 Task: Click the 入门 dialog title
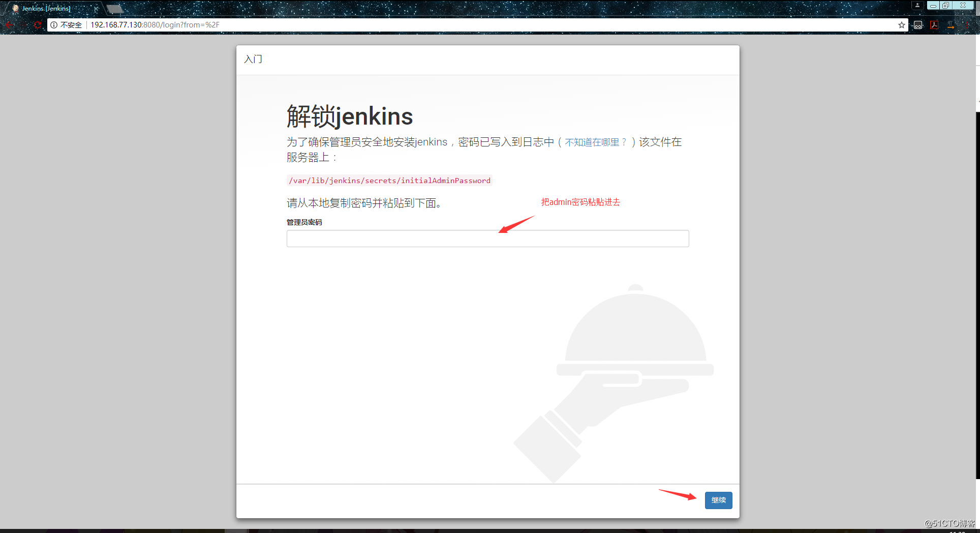click(253, 59)
